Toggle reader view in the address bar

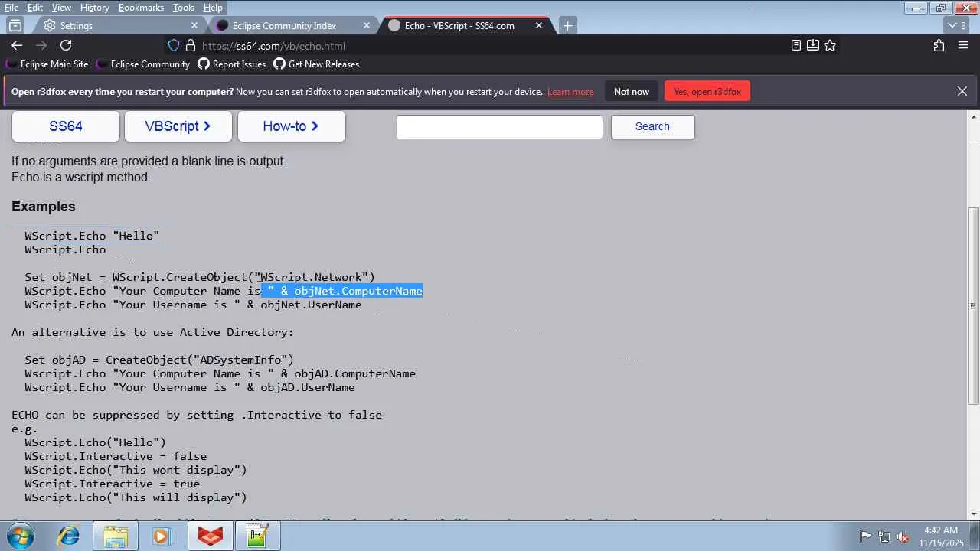(796, 45)
